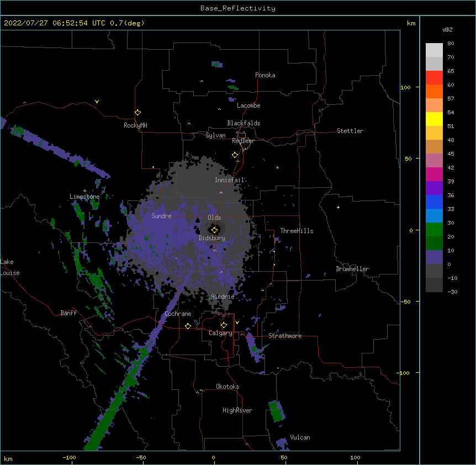
Task: Click the yellow radar site marker at Olds
Action: 214,230
